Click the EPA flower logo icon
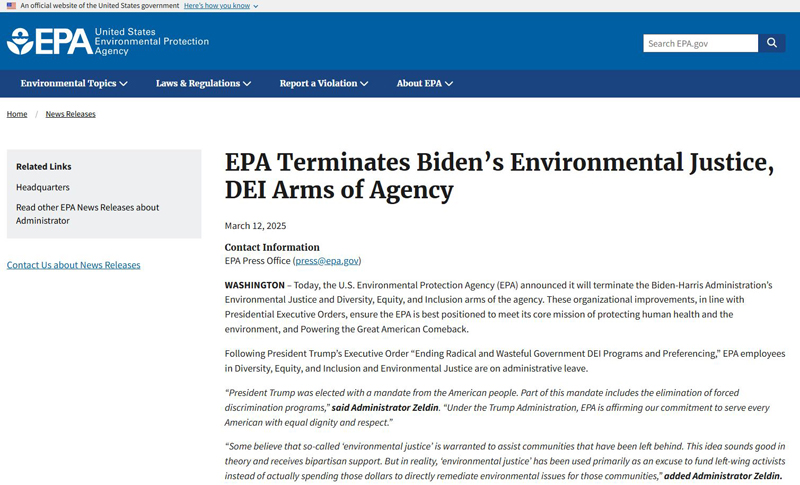 (x=20, y=41)
